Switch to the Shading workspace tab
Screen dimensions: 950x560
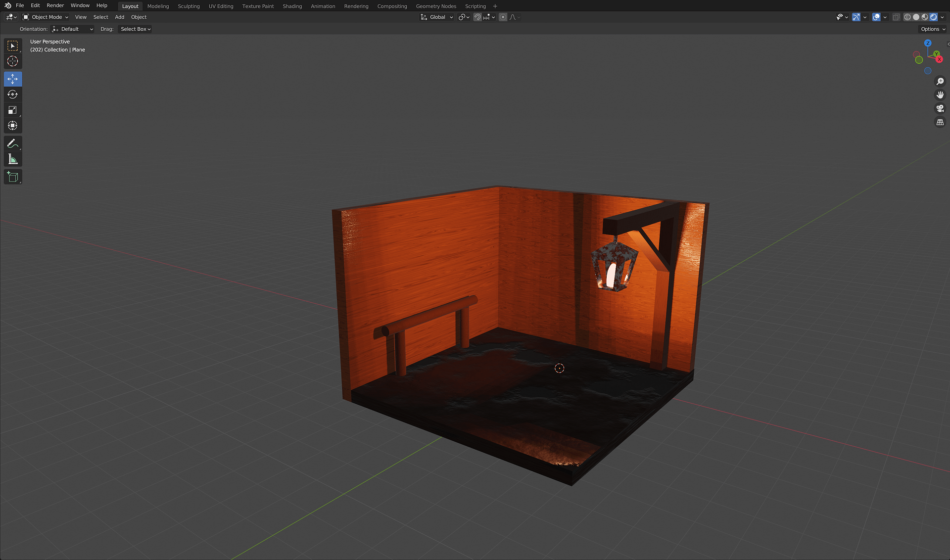tap(292, 6)
